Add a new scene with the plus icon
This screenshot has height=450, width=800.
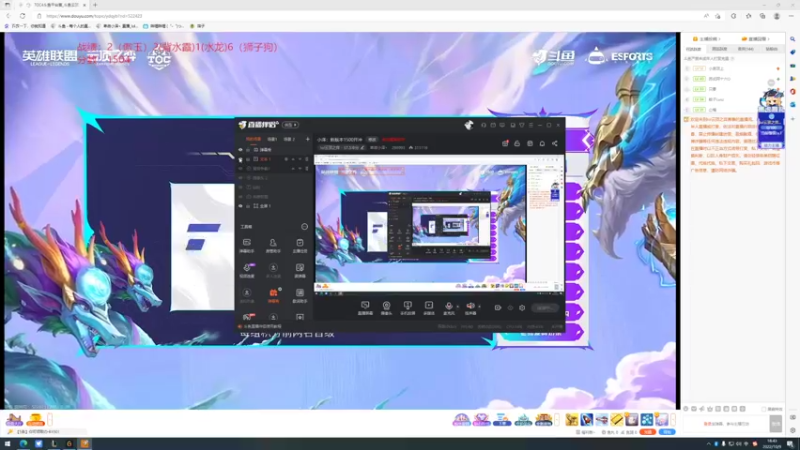307,139
